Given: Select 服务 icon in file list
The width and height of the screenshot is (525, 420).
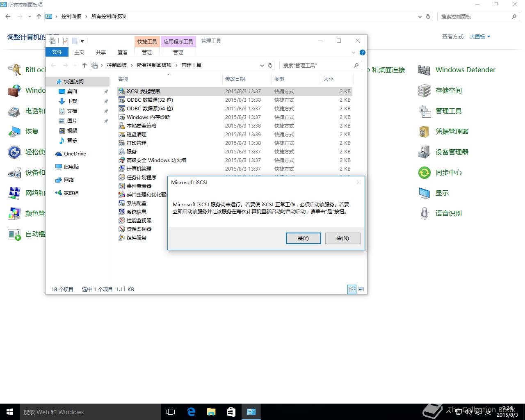Looking at the screenshot, I should [x=121, y=151].
